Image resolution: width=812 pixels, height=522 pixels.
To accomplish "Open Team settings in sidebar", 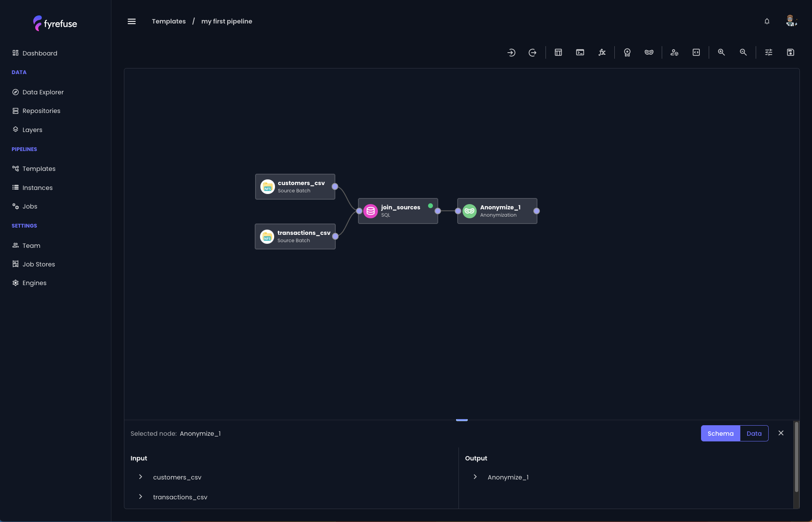I will [26, 245].
